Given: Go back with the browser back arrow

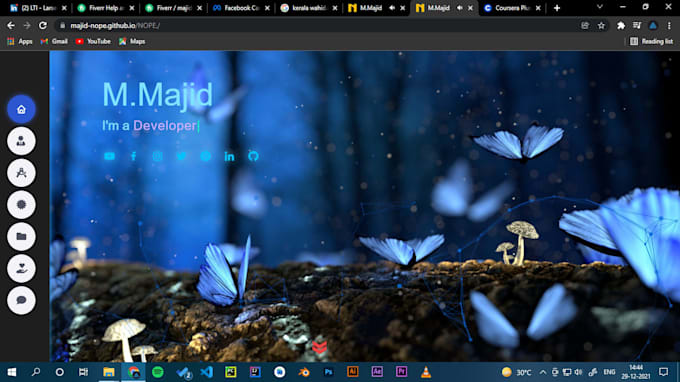Looking at the screenshot, I should (11, 26).
